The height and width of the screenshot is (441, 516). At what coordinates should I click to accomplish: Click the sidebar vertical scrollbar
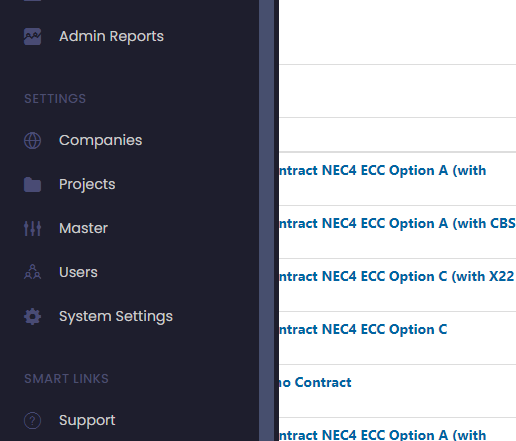(x=267, y=220)
